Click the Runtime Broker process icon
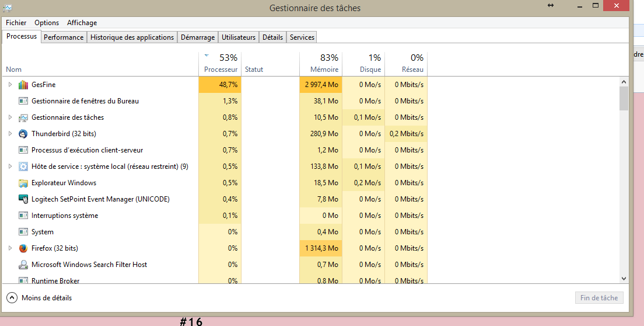The width and height of the screenshot is (644, 326). 23,281
